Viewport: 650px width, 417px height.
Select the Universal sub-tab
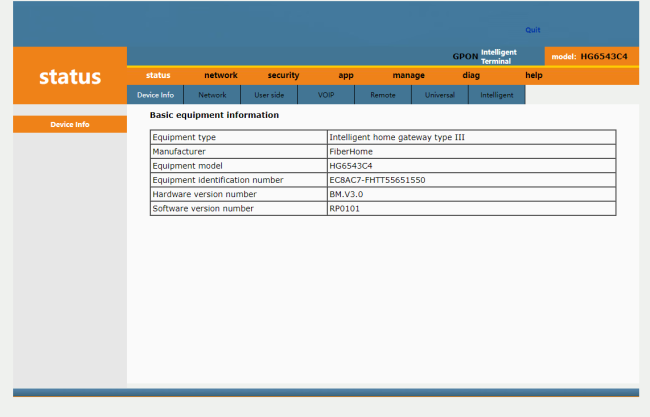[440, 95]
